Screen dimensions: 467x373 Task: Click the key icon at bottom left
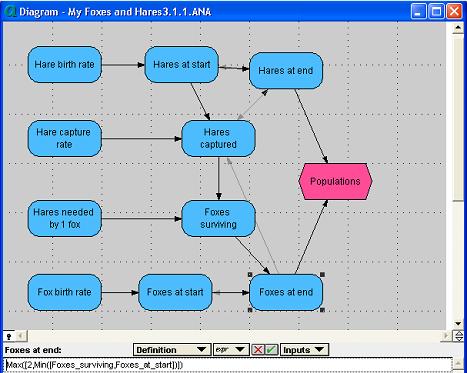tap(9, 336)
